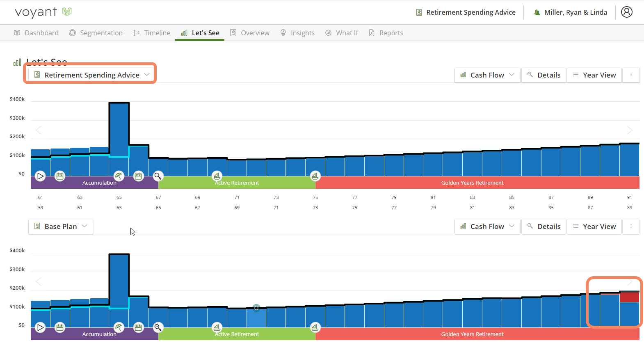Open Details for the top chart
This screenshot has height=343, width=644.
pos(544,75)
